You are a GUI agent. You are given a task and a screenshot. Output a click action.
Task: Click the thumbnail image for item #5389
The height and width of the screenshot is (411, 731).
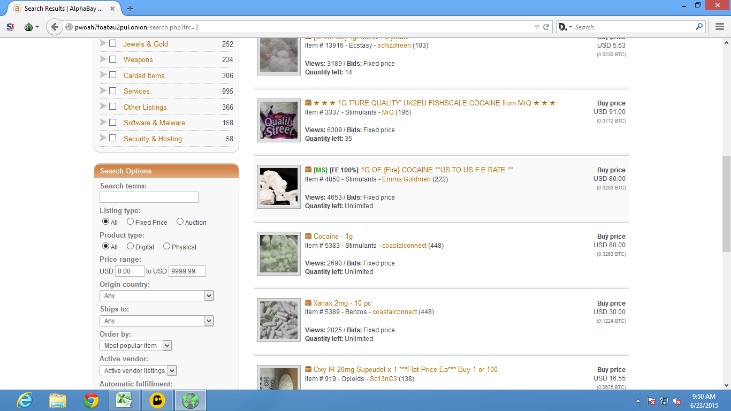(x=279, y=320)
